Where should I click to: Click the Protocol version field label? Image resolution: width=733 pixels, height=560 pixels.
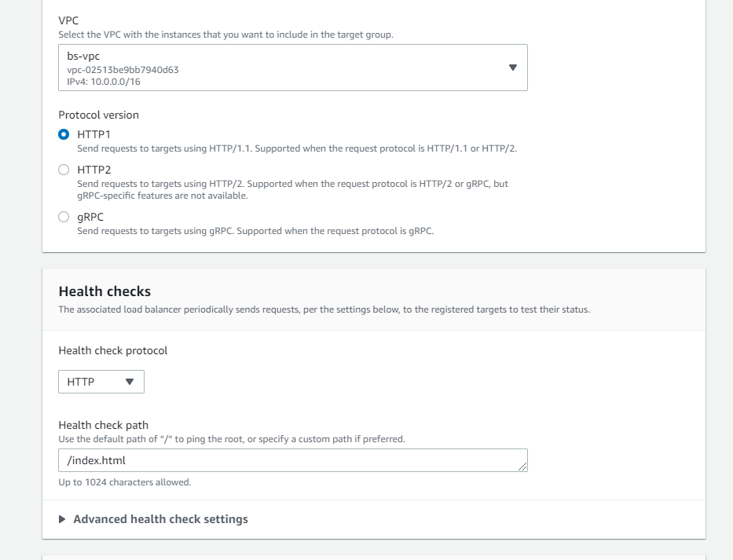[98, 115]
